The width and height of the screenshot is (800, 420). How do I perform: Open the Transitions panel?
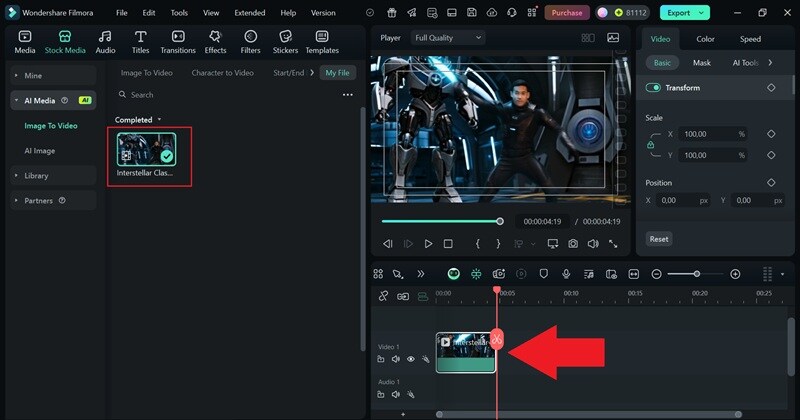point(178,42)
